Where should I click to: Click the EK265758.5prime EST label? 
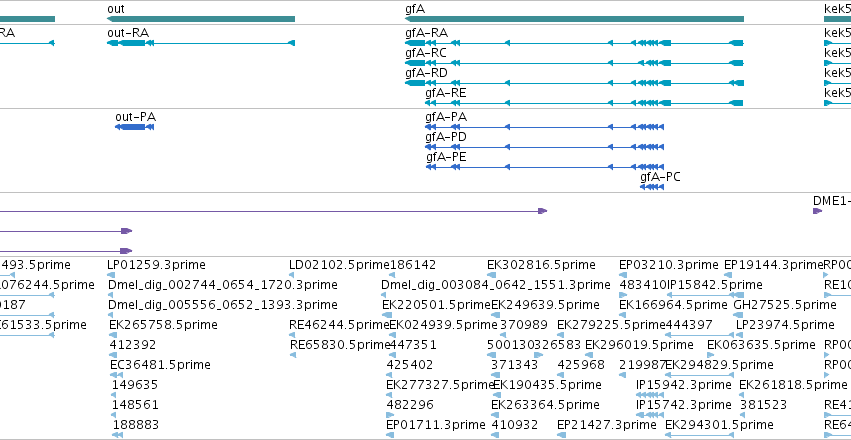(x=163, y=325)
